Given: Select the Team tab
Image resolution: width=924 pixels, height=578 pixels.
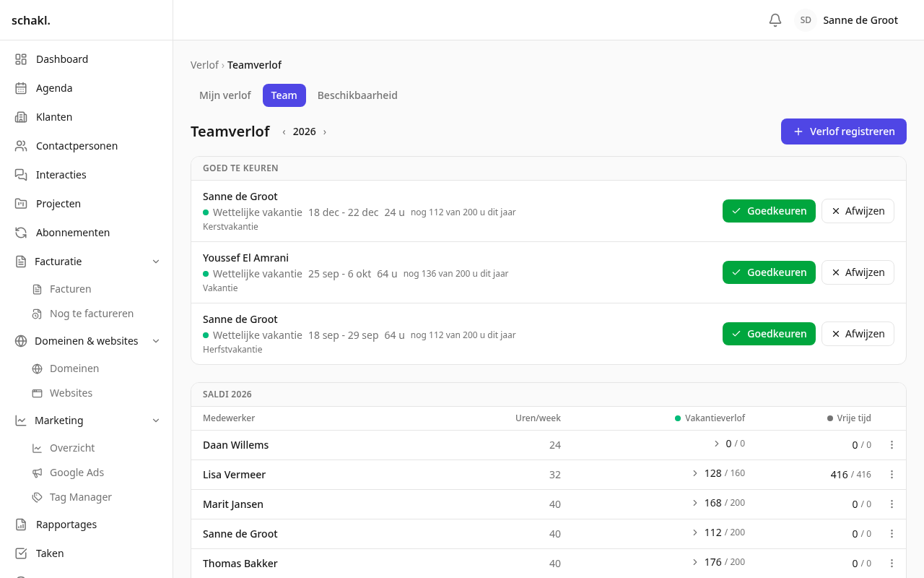Looking at the screenshot, I should 284,95.
